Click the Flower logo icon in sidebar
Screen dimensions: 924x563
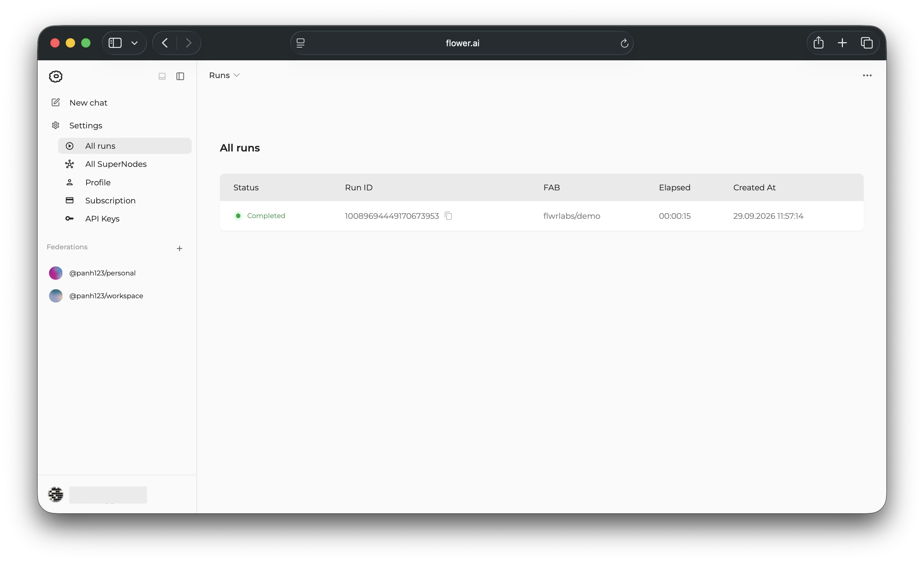56,76
